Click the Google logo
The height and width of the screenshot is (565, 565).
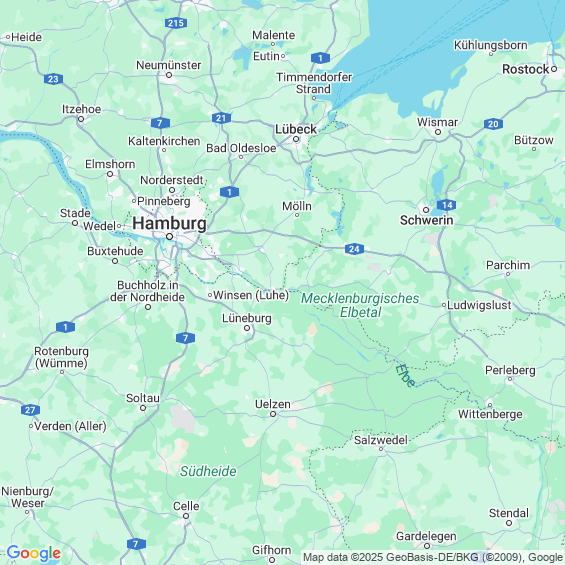point(34,553)
